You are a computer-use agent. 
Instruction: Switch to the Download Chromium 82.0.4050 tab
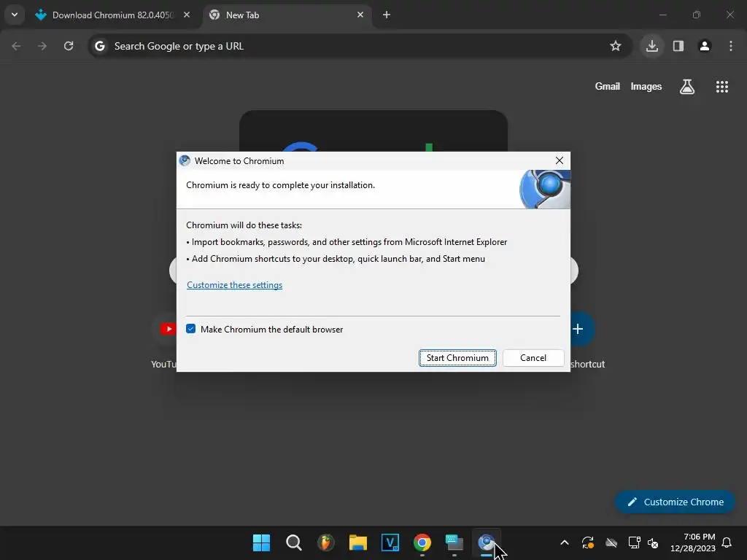[x=112, y=15]
